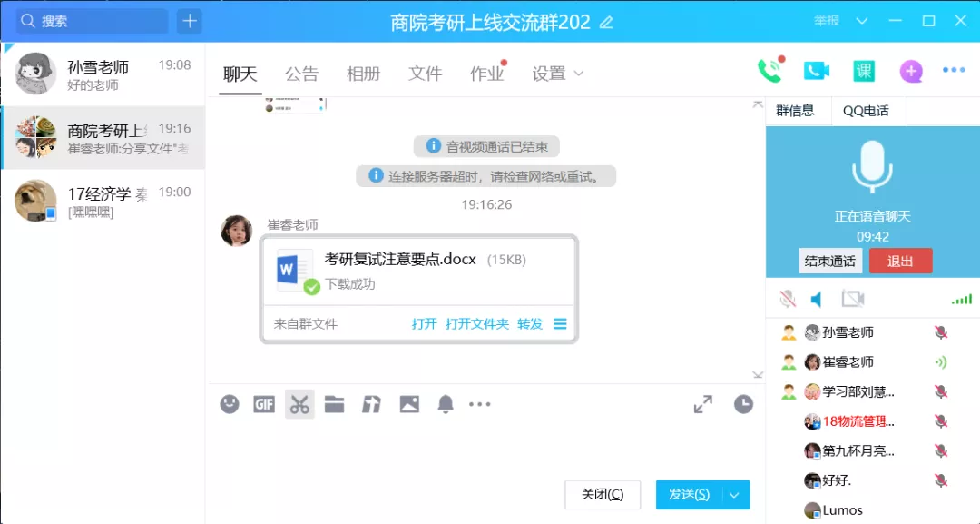
Task: Open the file send folder icon
Action: coord(335,404)
